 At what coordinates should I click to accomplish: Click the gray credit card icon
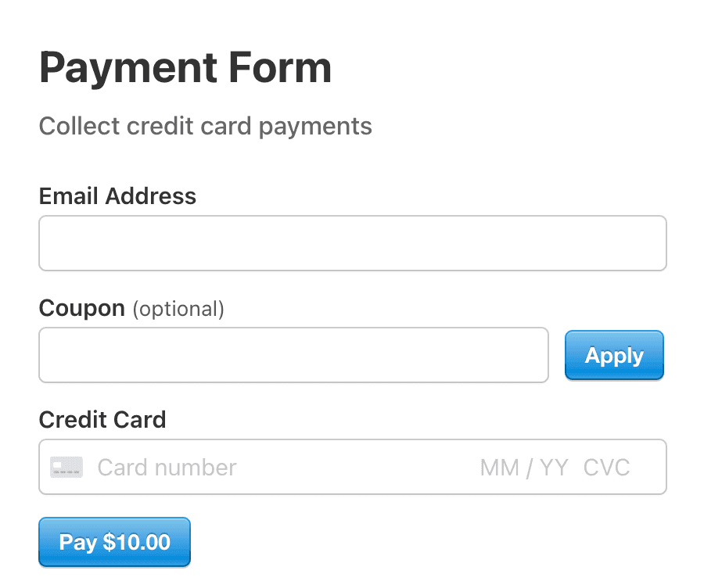[66, 468]
